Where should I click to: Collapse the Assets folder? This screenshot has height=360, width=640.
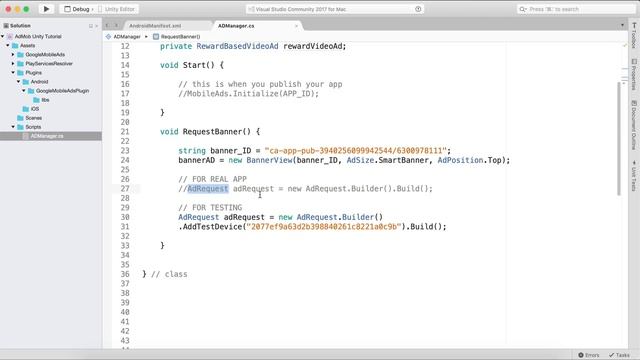click(x=8, y=45)
